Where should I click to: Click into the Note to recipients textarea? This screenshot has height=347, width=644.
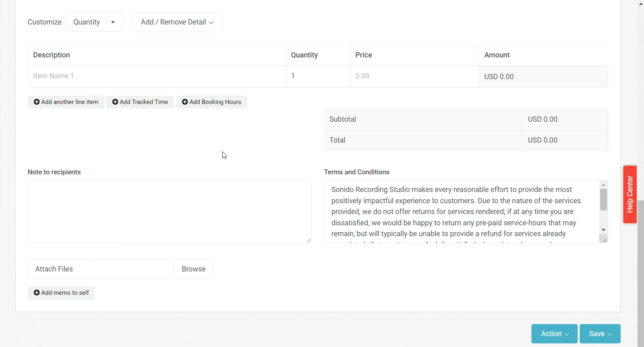coord(169,211)
